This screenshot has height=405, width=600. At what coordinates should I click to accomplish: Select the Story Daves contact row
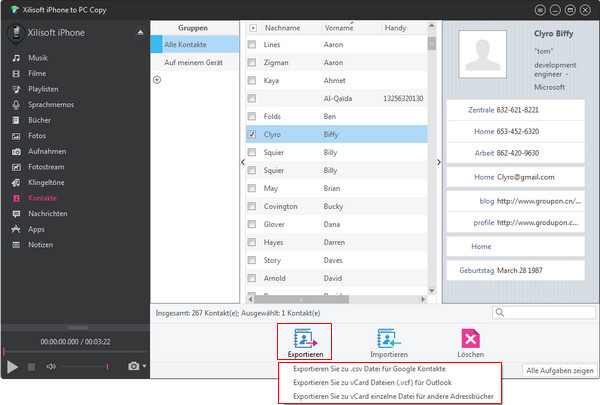point(336,260)
